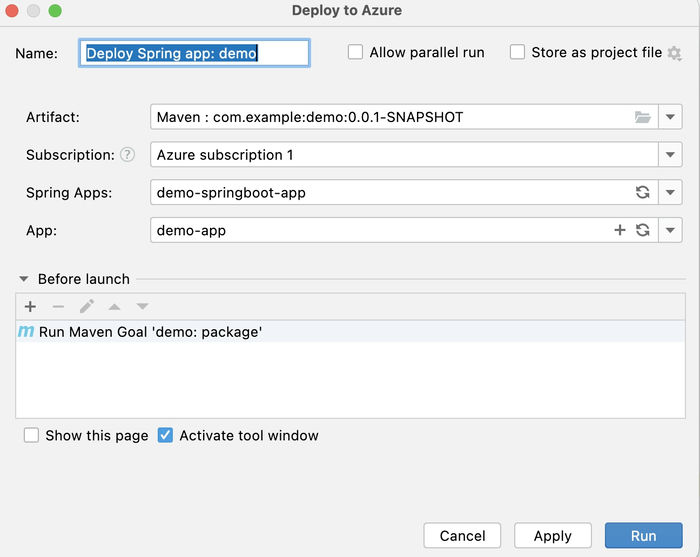The image size is (700, 557).
Task: Add a new Before launch task
Action: (x=30, y=307)
